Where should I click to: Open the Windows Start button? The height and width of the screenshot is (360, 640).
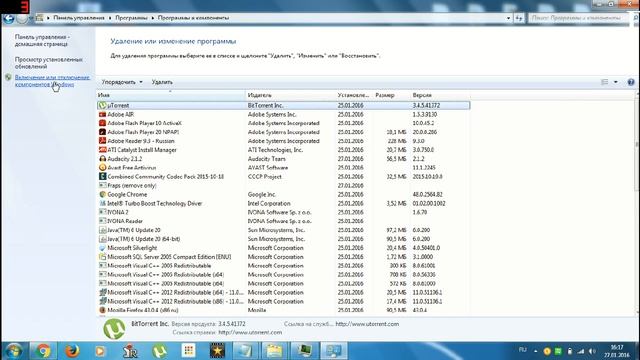pyautogui.click(x=14, y=351)
